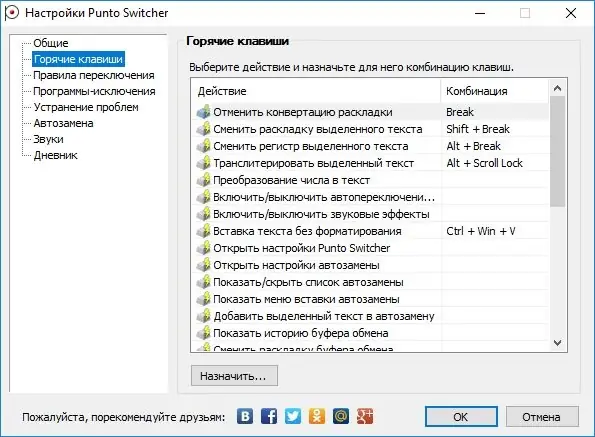Image resolution: width=595 pixels, height=437 pixels.
Task: Close the Punto Switcher settings window
Action: pos(571,13)
